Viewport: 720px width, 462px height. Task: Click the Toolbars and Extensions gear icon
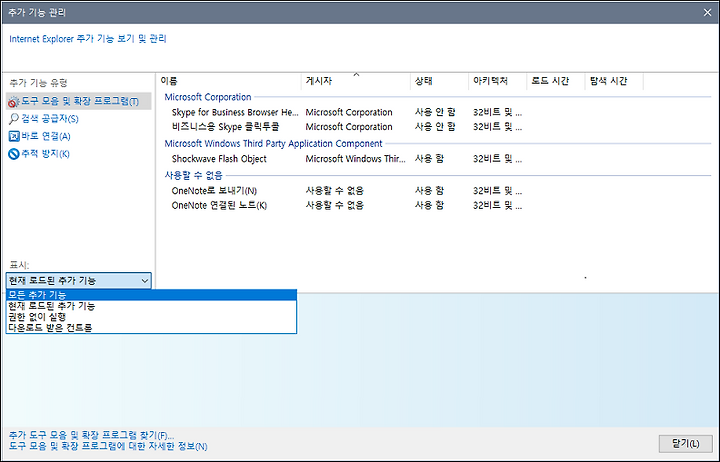14,101
